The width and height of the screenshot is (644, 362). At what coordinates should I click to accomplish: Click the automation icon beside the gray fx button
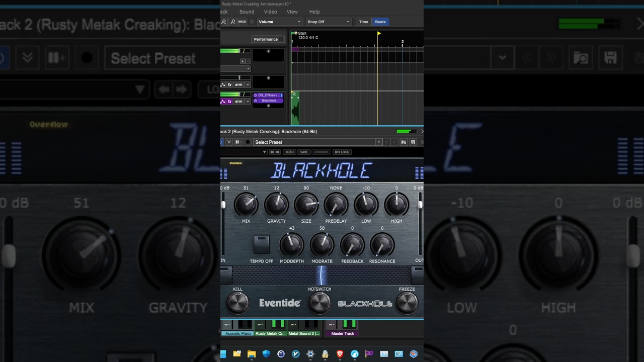[x=223, y=84]
